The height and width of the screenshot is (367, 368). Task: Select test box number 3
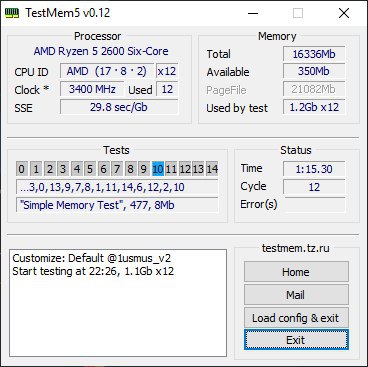click(63, 169)
